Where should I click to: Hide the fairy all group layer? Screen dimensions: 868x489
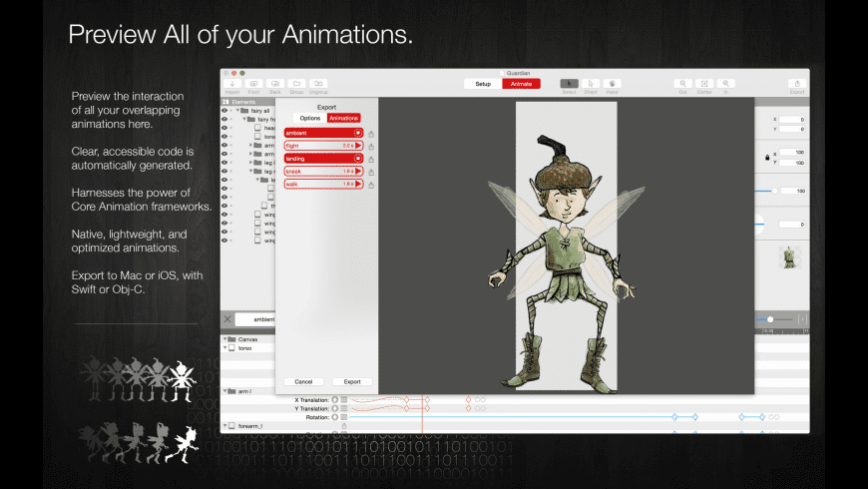click(x=224, y=111)
